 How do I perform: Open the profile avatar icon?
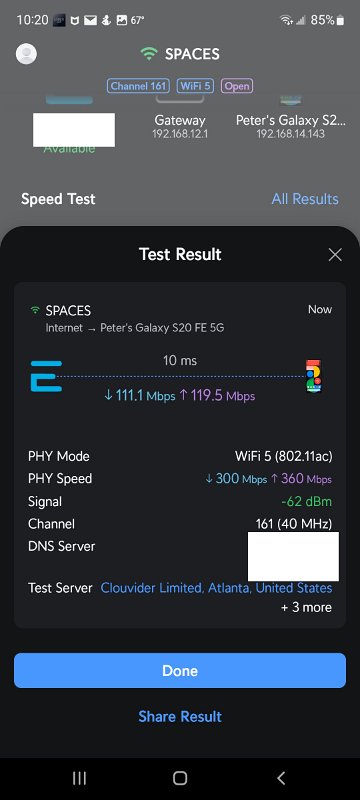click(26, 54)
